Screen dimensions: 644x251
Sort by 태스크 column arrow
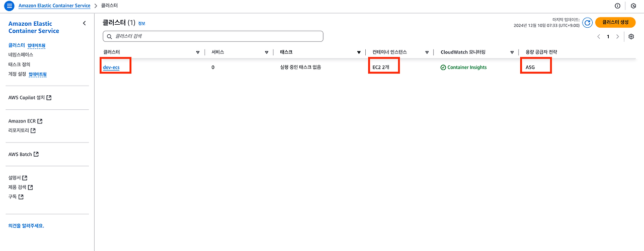coord(359,52)
